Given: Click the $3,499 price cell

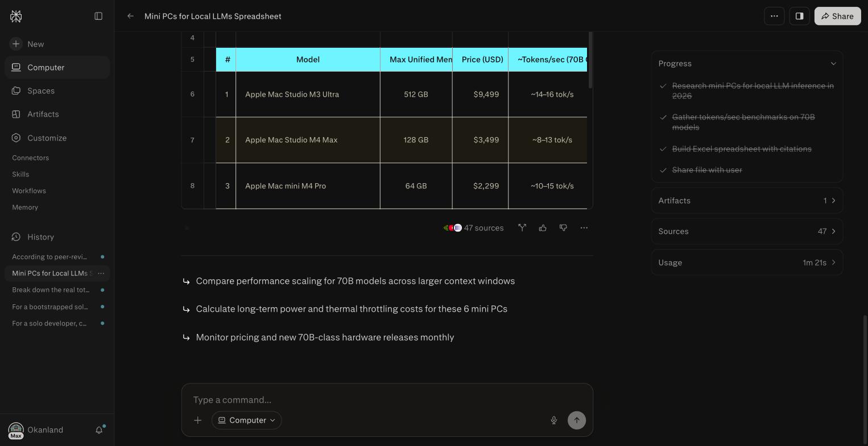Looking at the screenshot, I should [481, 140].
